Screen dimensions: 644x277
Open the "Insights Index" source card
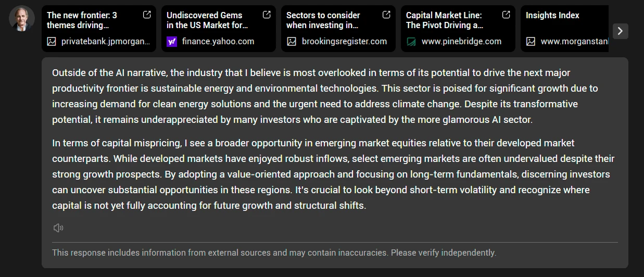pyautogui.click(x=552, y=16)
